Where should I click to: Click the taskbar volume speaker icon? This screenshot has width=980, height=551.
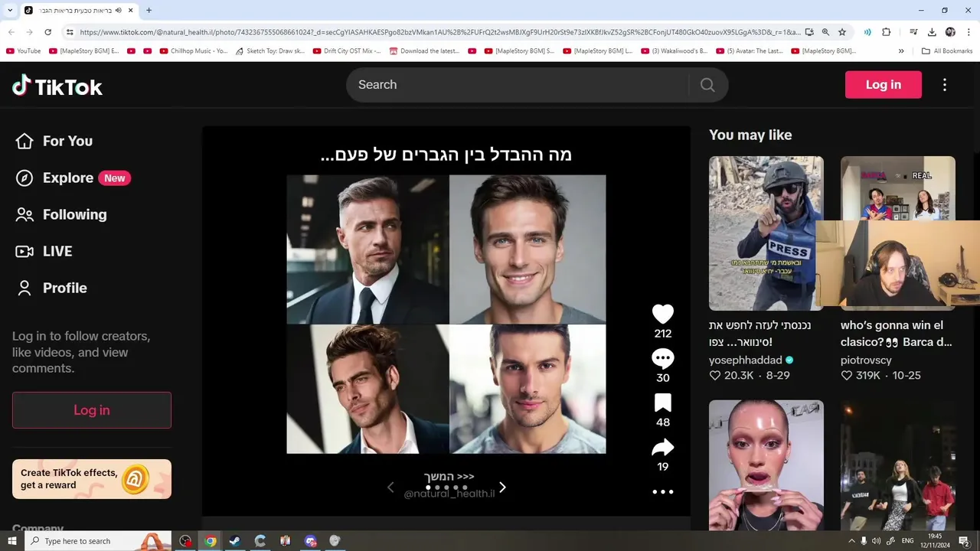coord(877,541)
